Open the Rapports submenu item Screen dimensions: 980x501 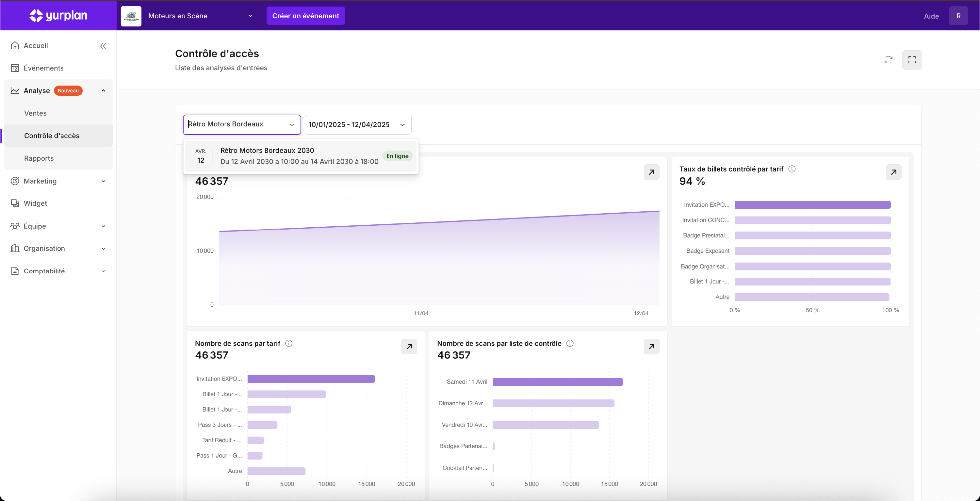pos(39,158)
